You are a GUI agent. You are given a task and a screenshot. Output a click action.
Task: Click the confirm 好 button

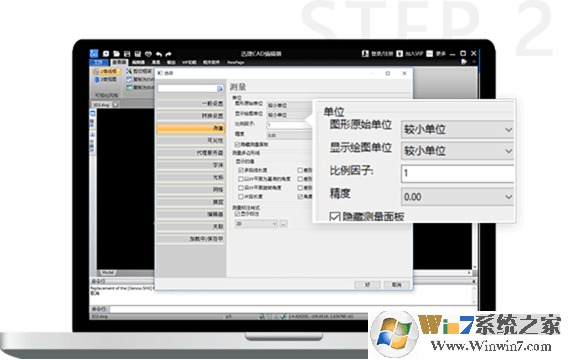tap(367, 285)
